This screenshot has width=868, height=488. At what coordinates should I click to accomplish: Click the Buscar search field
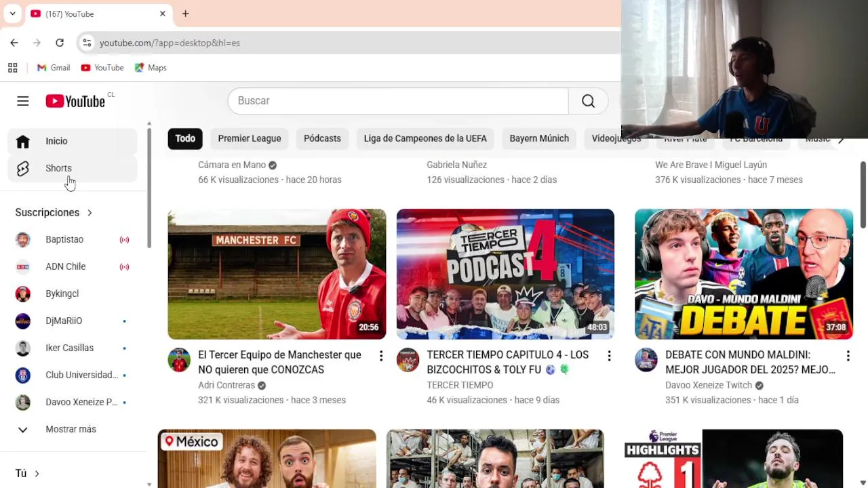pyautogui.click(x=398, y=101)
